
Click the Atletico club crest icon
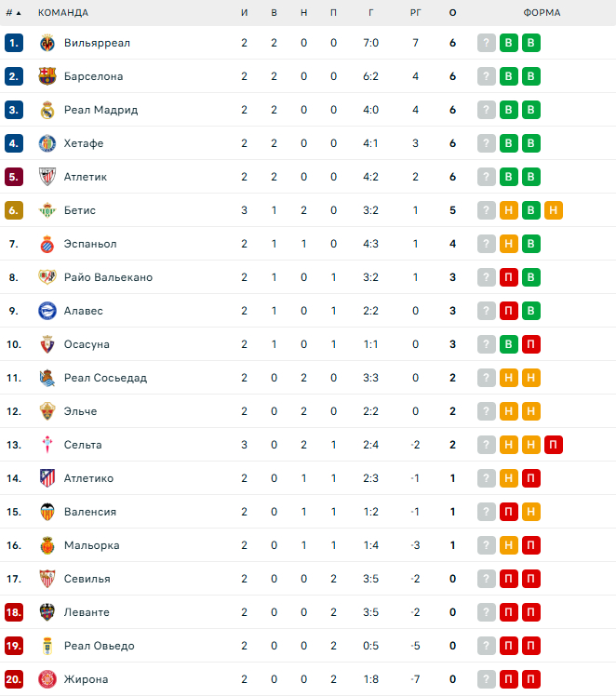coord(47,478)
